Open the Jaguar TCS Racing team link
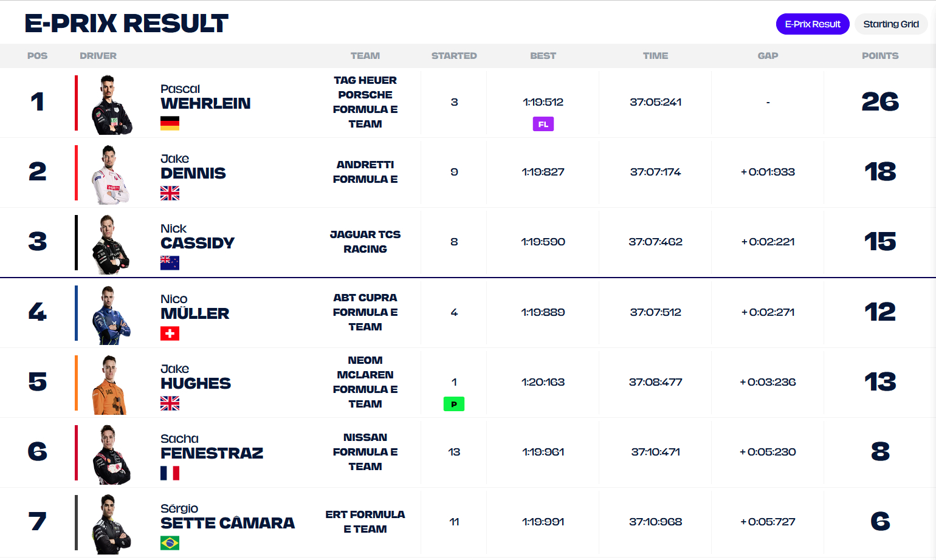This screenshot has height=560, width=936. [x=365, y=242]
